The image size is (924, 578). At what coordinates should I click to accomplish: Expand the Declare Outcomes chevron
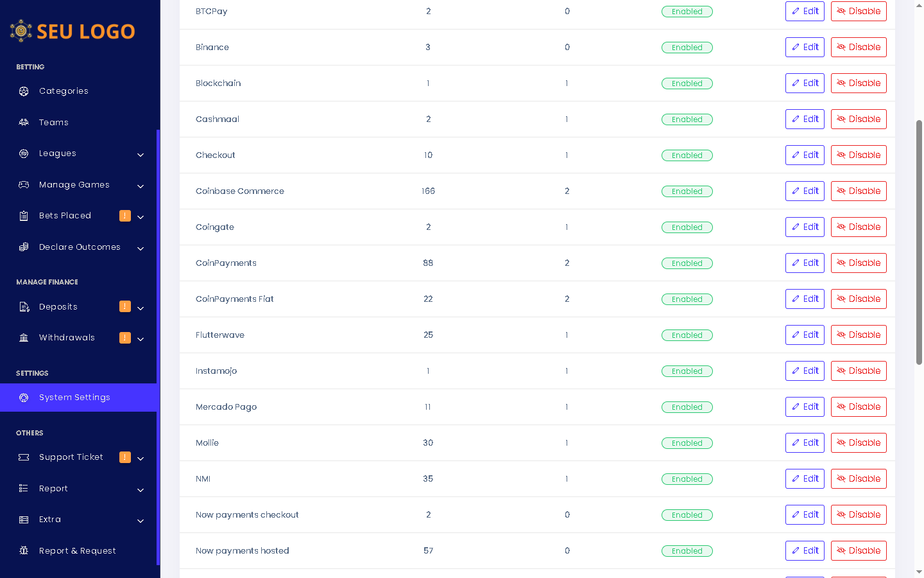(x=141, y=249)
